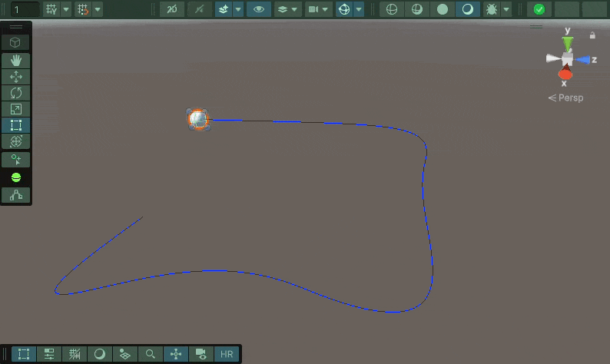Click the magnifier search icon in bottom bar
The height and width of the screenshot is (364, 610).
pyautogui.click(x=151, y=354)
